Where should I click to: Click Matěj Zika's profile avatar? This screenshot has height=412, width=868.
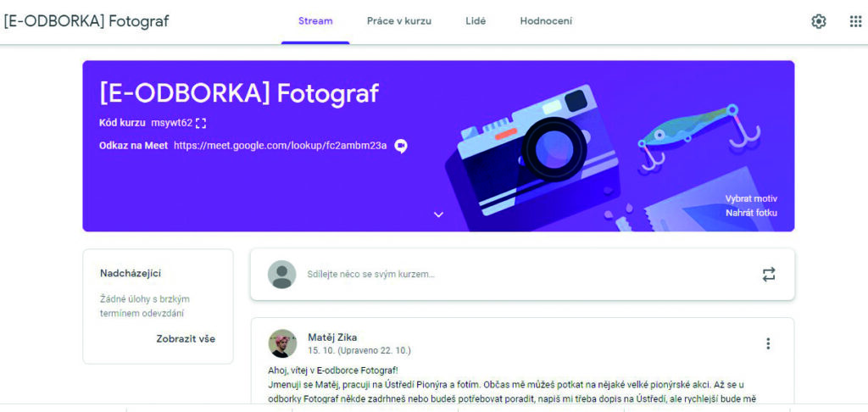tap(282, 343)
